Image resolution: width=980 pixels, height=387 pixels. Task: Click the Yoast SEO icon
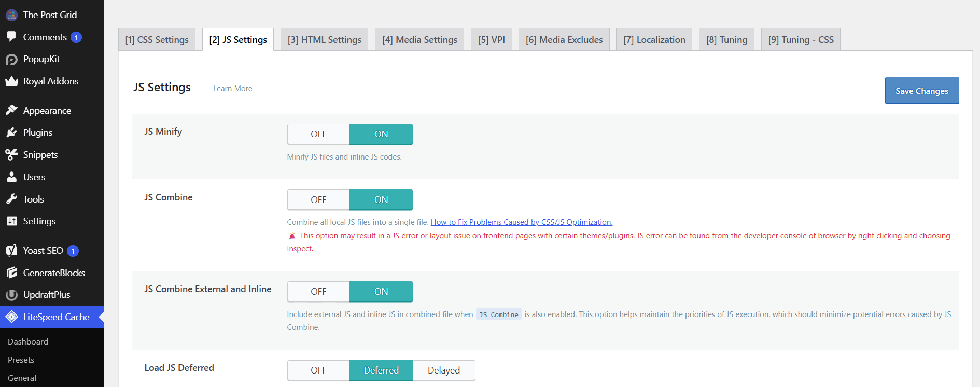[x=11, y=251]
